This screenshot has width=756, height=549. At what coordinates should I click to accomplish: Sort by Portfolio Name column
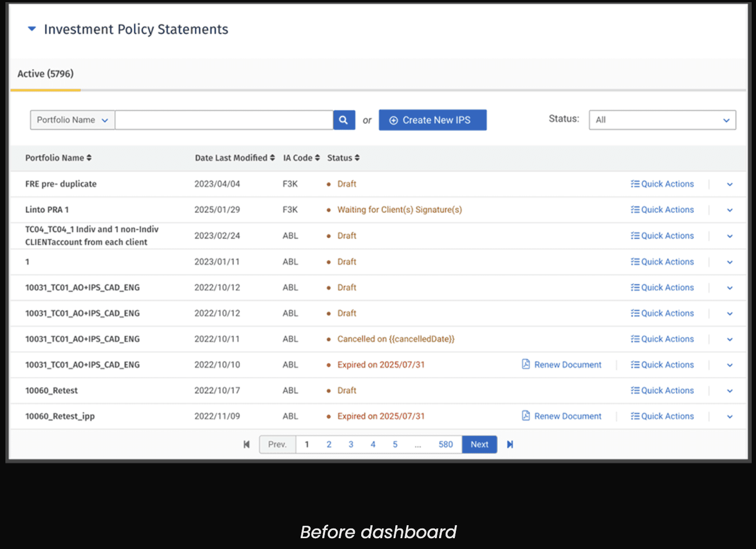pyautogui.click(x=58, y=158)
